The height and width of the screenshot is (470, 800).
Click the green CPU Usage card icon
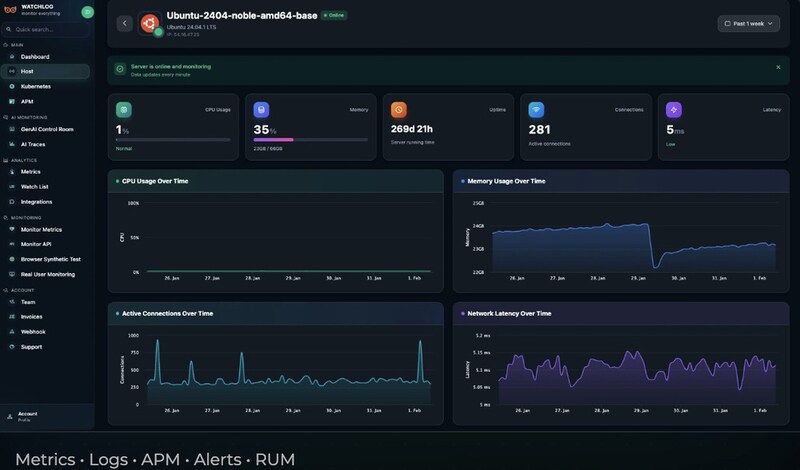[x=123, y=110]
